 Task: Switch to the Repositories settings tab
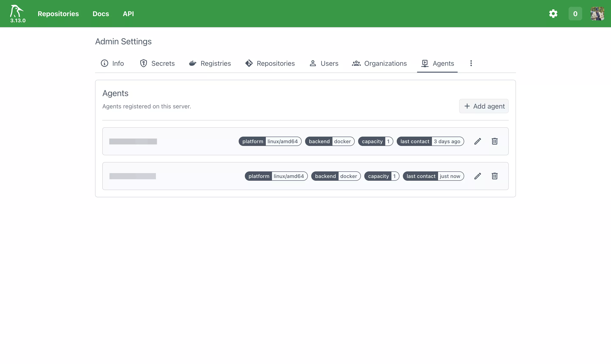[x=270, y=63]
